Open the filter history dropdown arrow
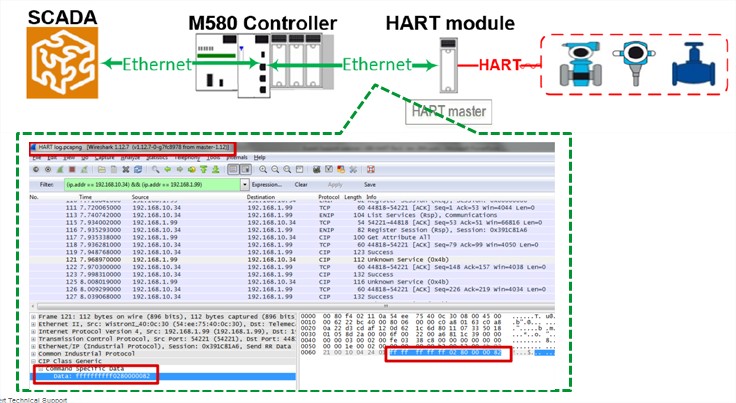The width and height of the screenshot is (736, 403). (x=245, y=185)
